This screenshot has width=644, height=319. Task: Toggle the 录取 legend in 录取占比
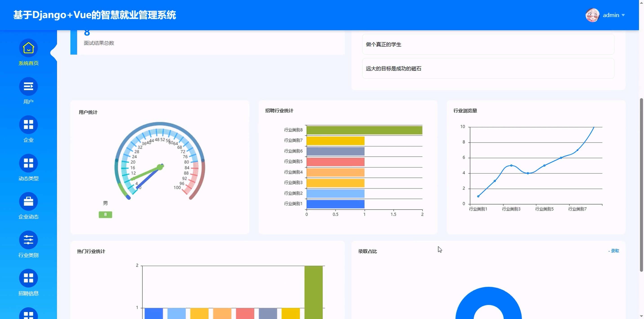(x=615, y=251)
